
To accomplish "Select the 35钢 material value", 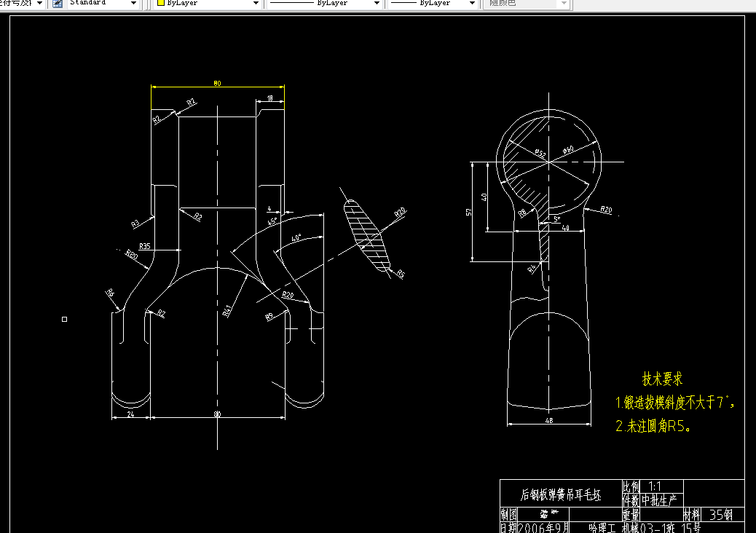I will point(721,515).
